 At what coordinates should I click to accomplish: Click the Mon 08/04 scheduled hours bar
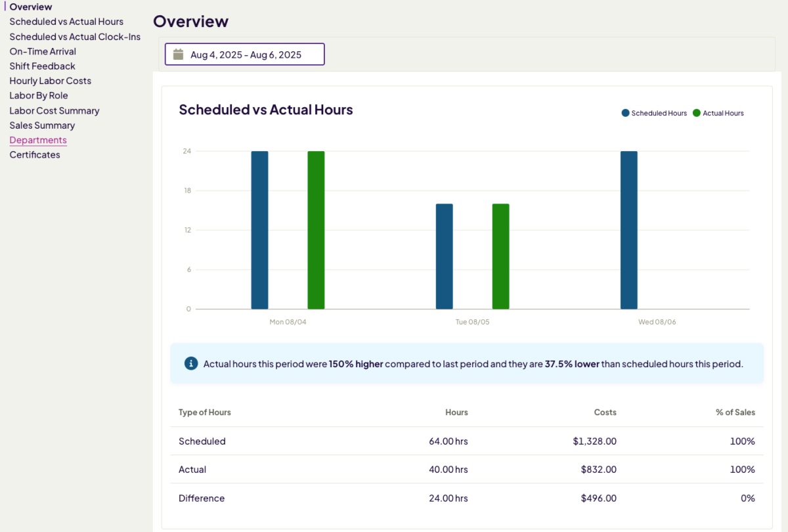(260, 230)
